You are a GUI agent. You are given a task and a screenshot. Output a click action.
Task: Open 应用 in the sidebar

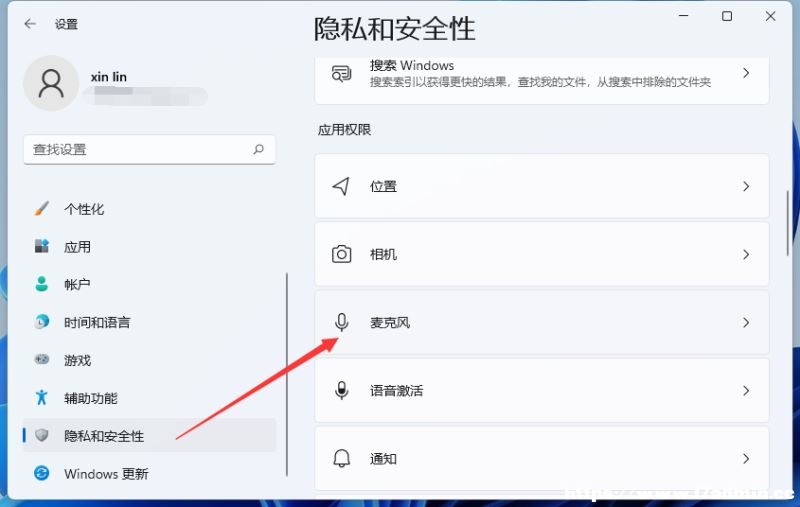149,247
